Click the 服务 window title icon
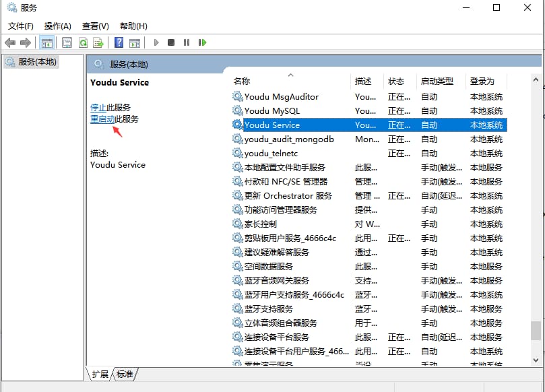The height and width of the screenshot is (392, 545). tap(12, 7)
